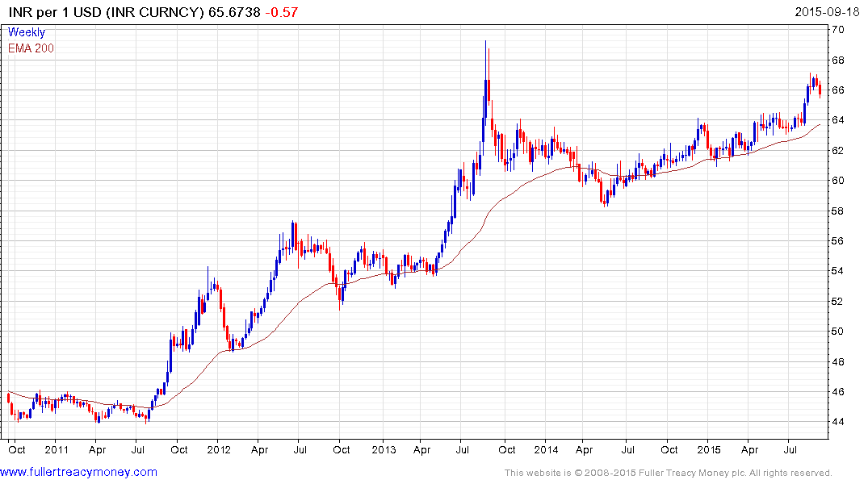Click the 46 price axis label

pos(838,391)
